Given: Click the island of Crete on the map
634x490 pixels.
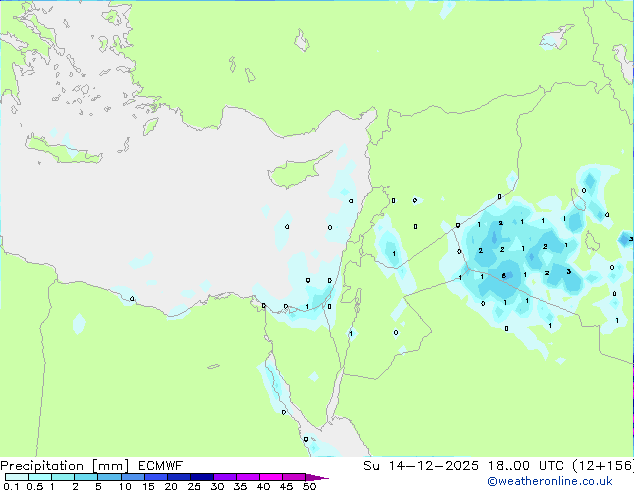Looking at the screenshot, I should tap(63, 150).
